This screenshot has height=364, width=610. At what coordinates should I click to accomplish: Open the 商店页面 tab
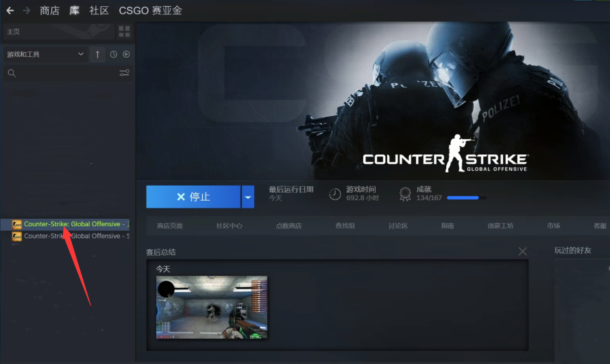coord(169,226)
